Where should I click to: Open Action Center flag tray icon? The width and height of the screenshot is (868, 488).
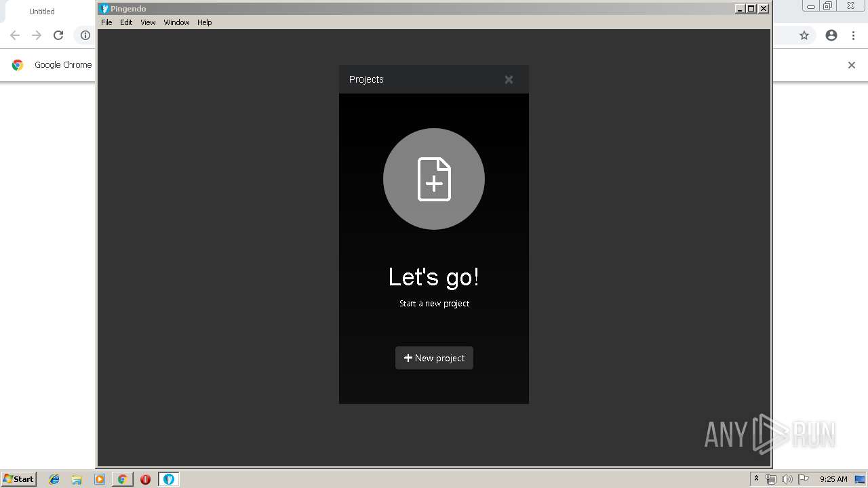point(804,479)
